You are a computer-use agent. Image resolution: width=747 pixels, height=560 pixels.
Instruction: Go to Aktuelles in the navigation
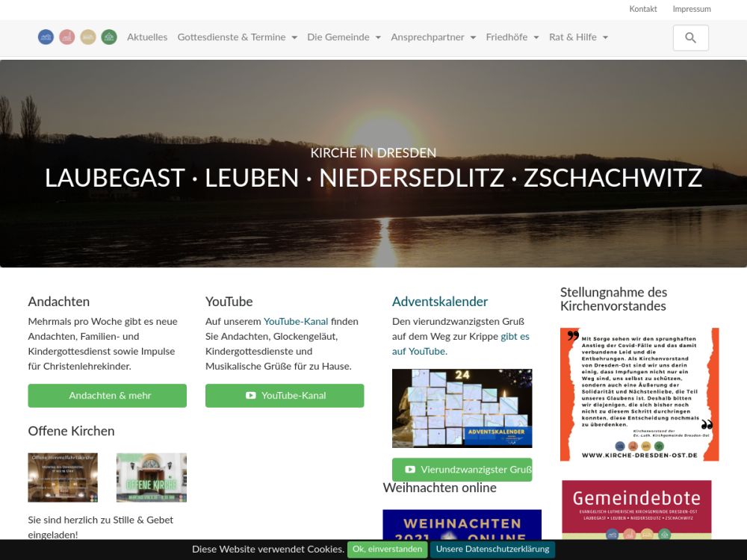click(147, 37)
